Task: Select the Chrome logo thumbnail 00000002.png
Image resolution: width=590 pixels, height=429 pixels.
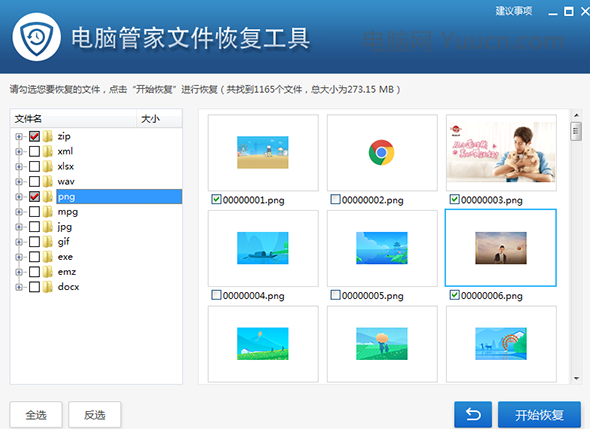Action: click(x=382, y=152)
